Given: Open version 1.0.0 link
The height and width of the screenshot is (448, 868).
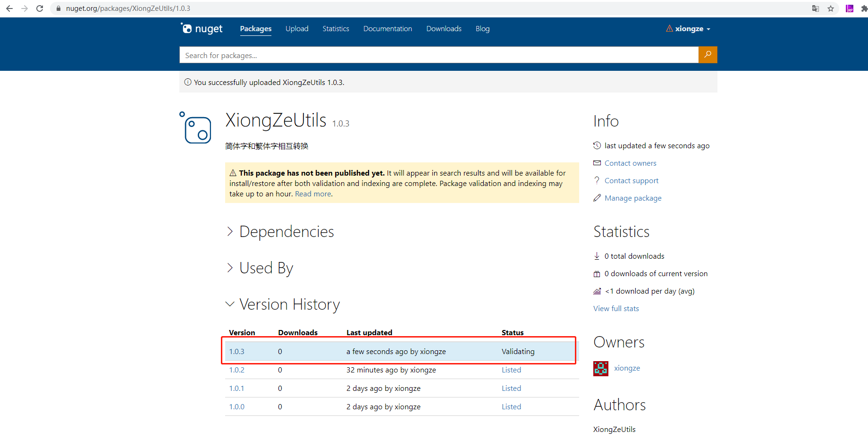Looking at the screenshot, I should pyautogui.click(x=237, y=406).
